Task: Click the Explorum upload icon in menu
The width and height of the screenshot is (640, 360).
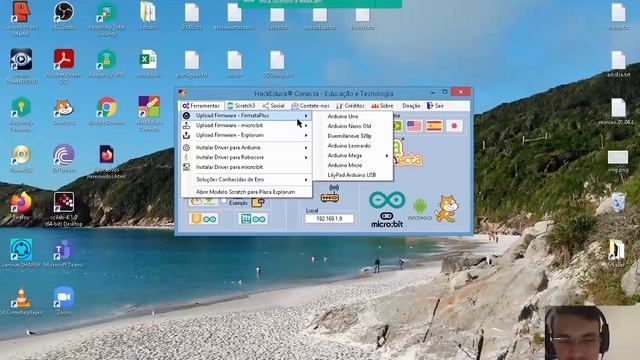Action: coord(186,135)
